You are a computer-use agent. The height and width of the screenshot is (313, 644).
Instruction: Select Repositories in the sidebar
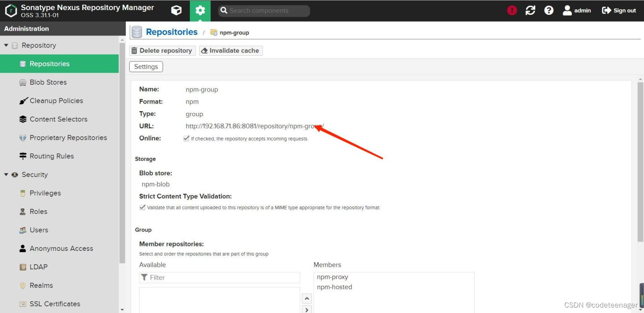[x=60, y=64]
